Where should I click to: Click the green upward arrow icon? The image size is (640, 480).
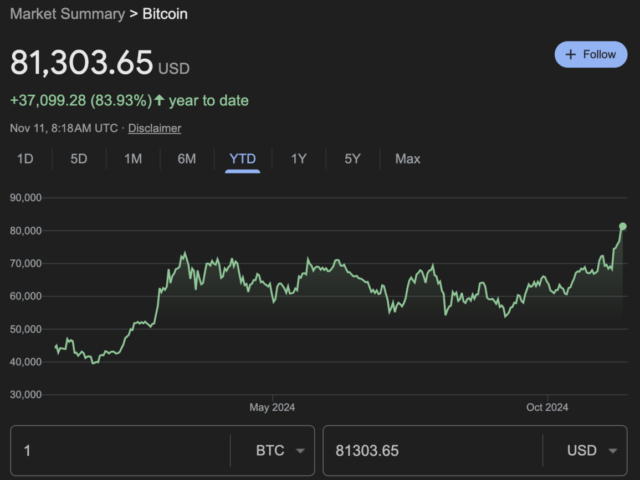[159, 101]
